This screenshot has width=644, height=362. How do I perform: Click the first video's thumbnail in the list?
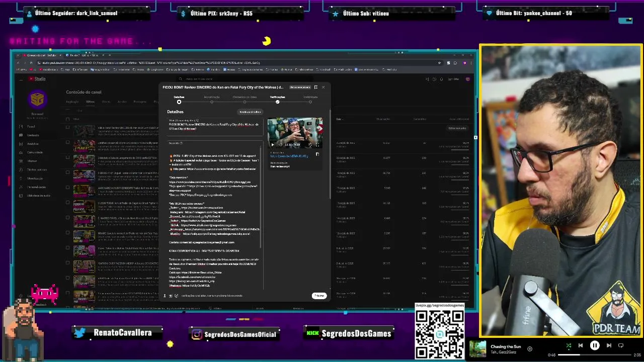coord(84,131)
